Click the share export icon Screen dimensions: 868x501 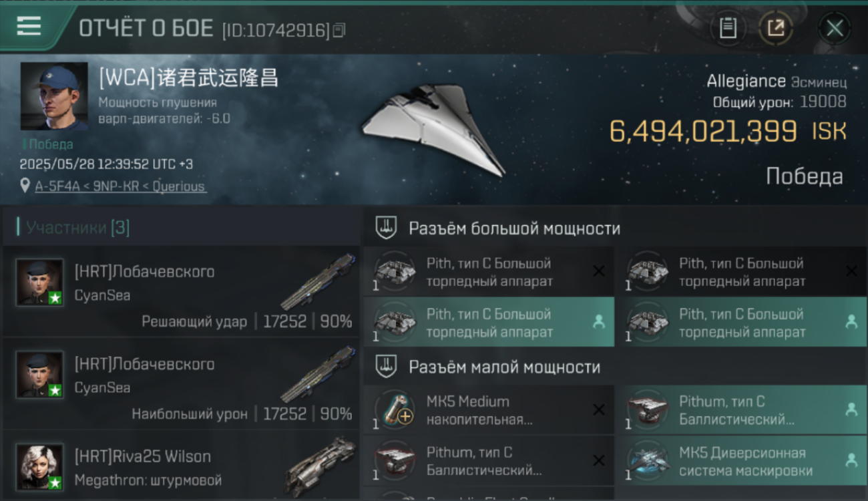point(776,28)
